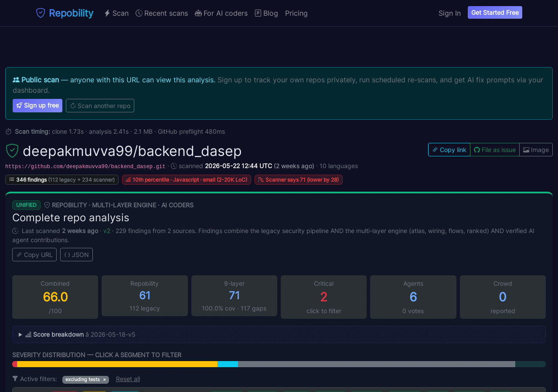Click the '10 languages' text

pyautogui.click(x=339, y=166)
